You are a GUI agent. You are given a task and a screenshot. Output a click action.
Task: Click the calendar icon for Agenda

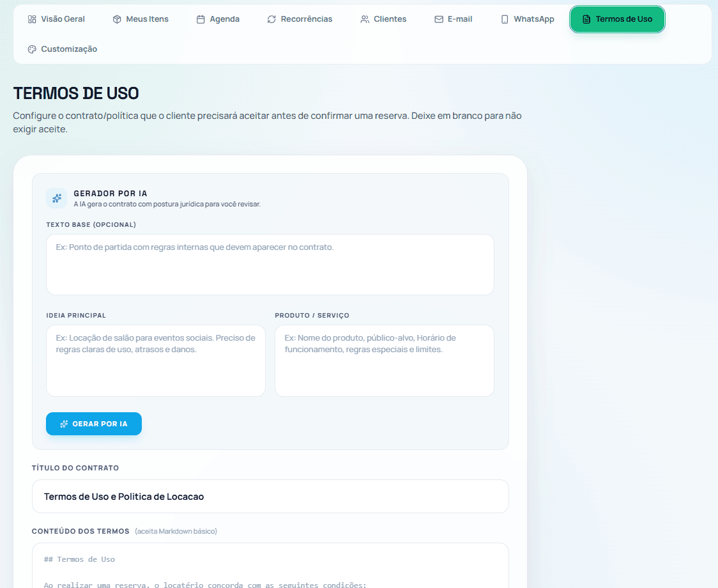click(199, 19)
